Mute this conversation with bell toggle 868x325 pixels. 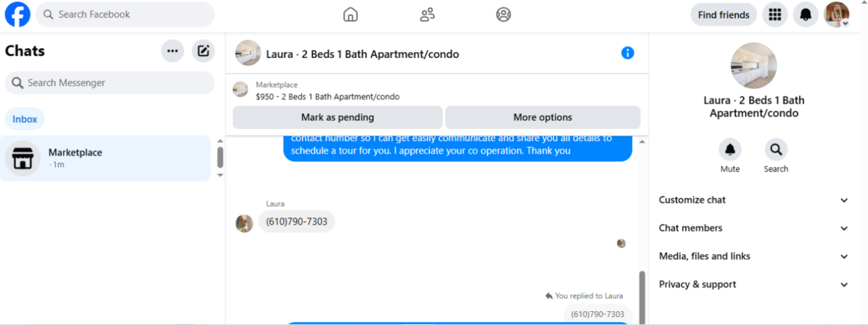[730, 149]
